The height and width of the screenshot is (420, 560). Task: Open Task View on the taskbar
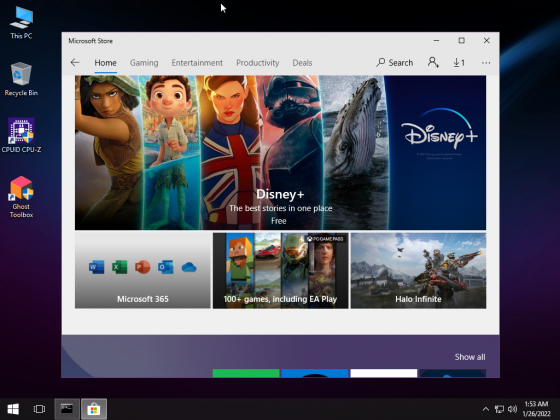click(x=39, y=409)
